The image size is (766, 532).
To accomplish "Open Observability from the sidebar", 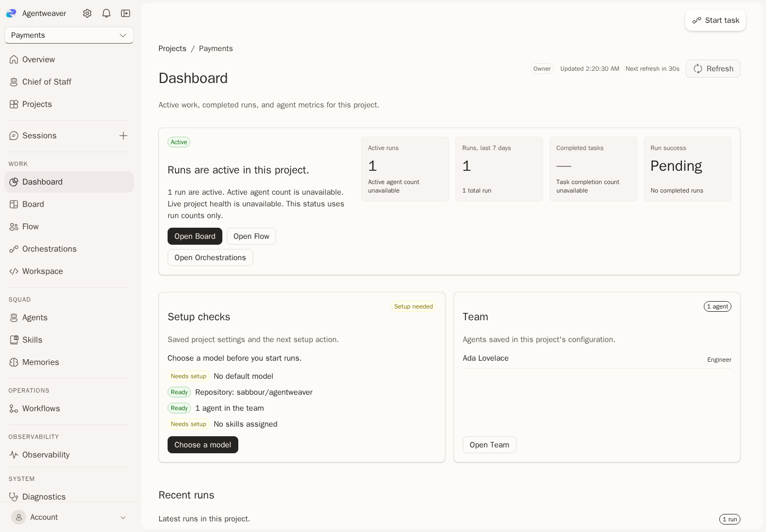I will pos(69,455).
